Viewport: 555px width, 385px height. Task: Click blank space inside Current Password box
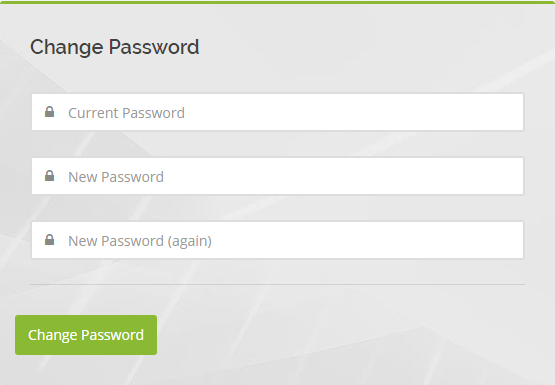click(354, 112)
